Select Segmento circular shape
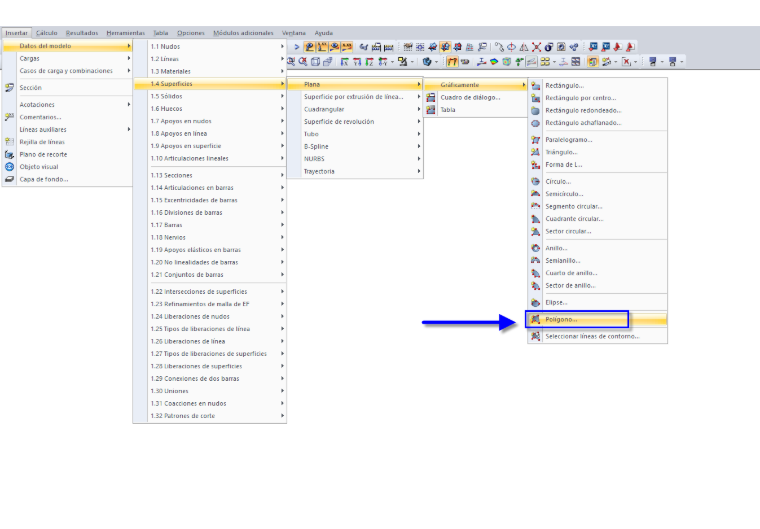The image size is (760, 529). tap(597, 207)
